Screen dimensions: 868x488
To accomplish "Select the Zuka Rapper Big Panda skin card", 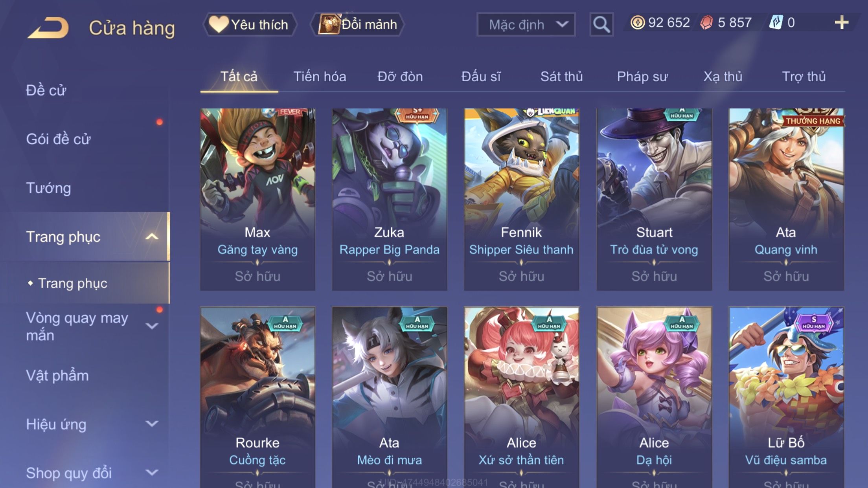I will click(x=389, y=199).
